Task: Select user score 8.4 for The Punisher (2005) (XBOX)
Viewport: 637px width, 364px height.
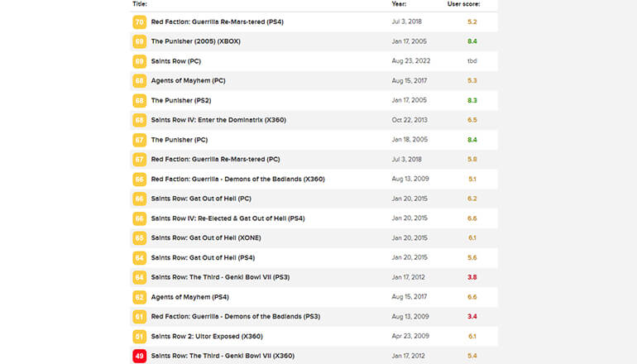Action: tap(472, 41)
